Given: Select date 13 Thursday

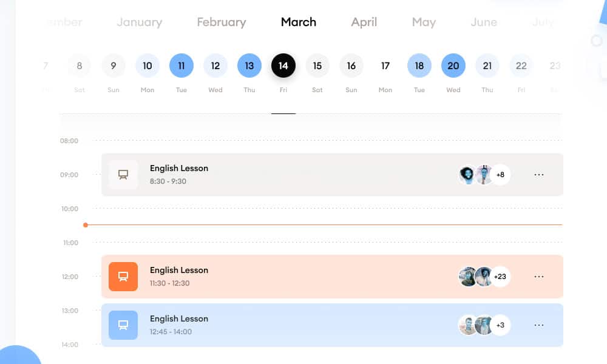Looking at the screenshot, I should point(249,66).
